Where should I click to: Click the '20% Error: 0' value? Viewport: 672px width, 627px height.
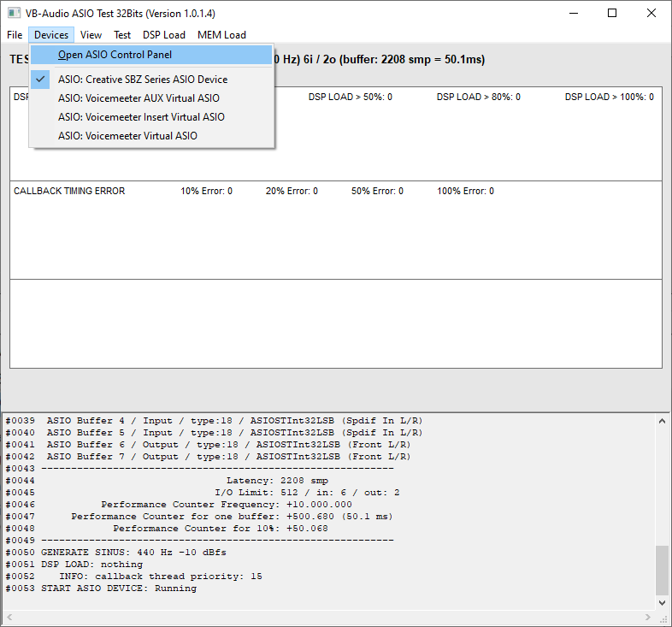pos(292,191)
